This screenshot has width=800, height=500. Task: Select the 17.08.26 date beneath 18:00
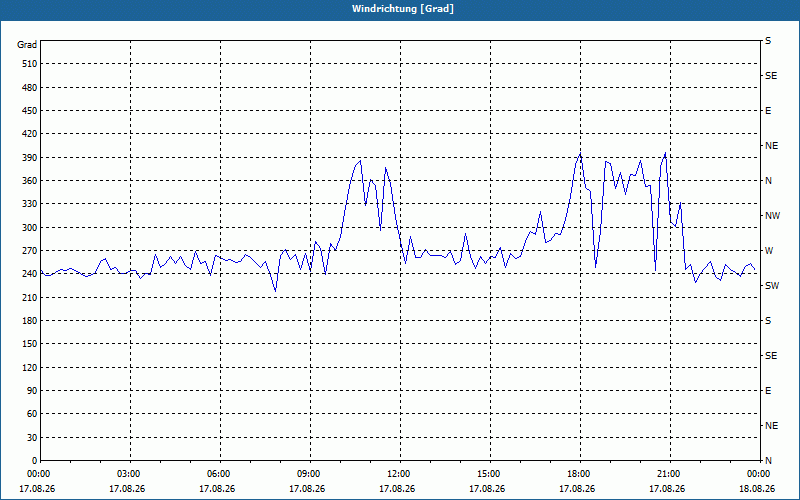[577, 489]
